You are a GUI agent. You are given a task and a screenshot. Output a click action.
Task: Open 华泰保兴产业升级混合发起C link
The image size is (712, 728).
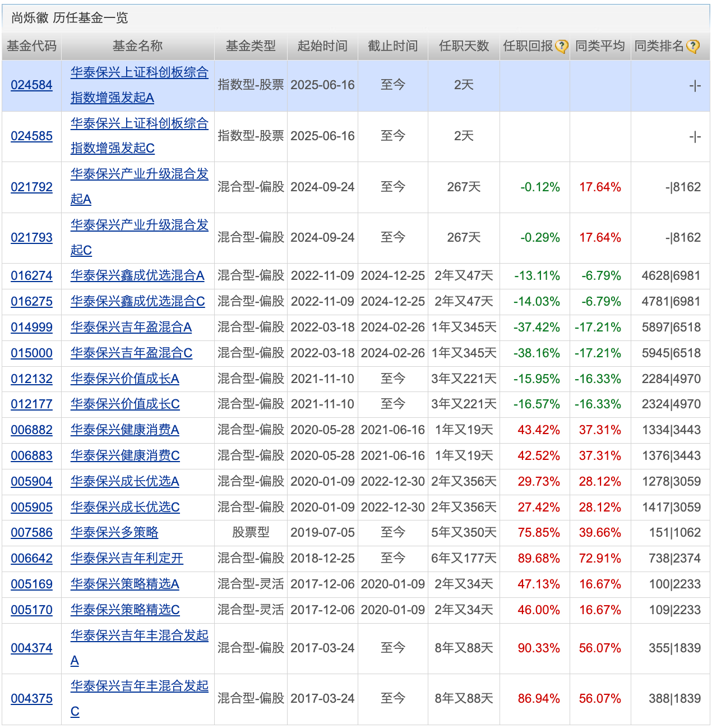pyautogui.click(x=139, y=238)
